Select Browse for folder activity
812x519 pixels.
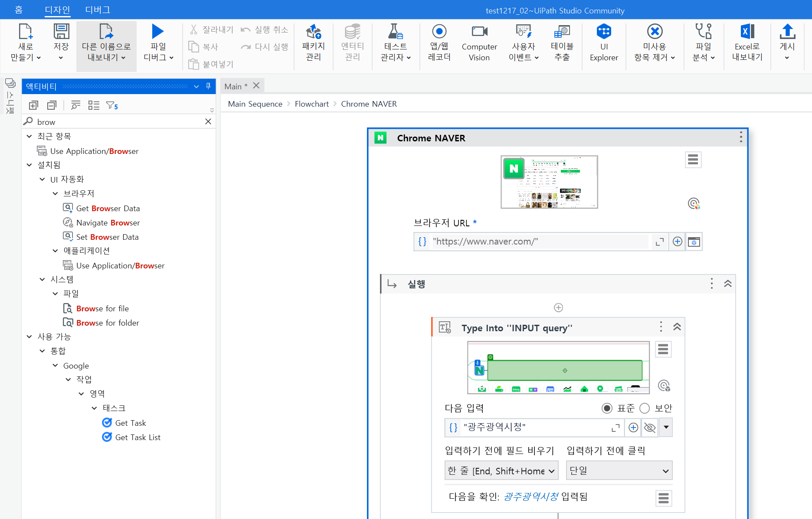click(x=108, y=323)
